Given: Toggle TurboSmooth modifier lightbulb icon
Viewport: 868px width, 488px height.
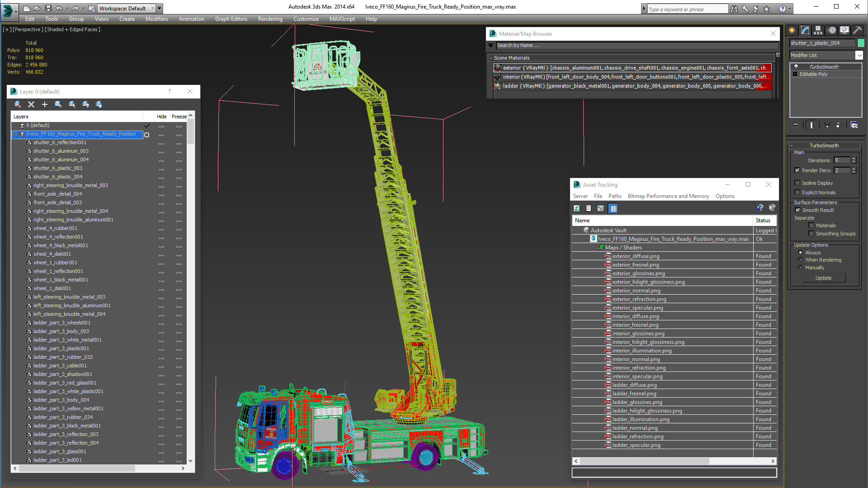Looking at the screenshot, I should 796,67.
